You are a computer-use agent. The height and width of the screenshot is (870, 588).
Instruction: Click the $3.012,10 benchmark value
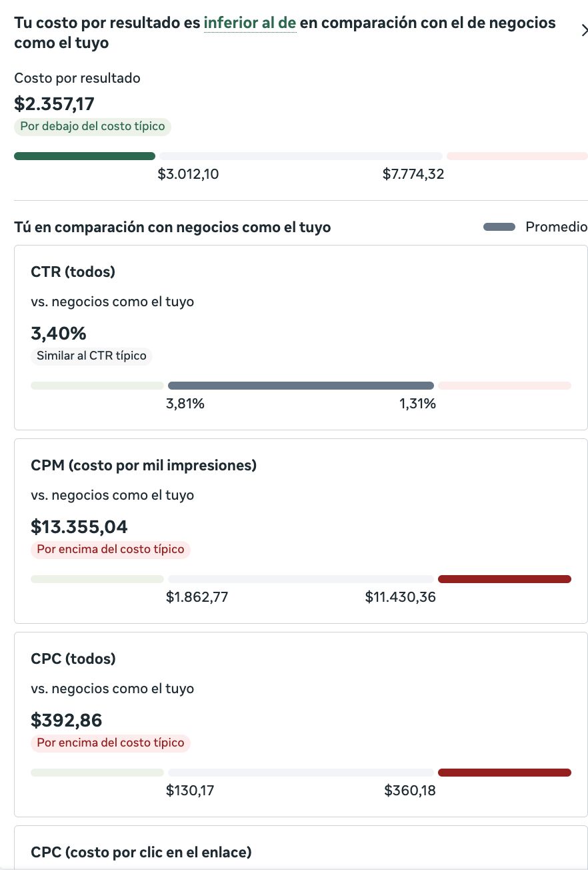click(x=188, y=175)
